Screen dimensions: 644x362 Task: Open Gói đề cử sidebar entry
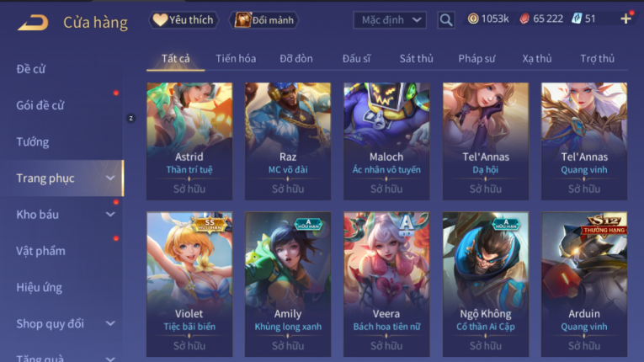(x=40, y=105)
